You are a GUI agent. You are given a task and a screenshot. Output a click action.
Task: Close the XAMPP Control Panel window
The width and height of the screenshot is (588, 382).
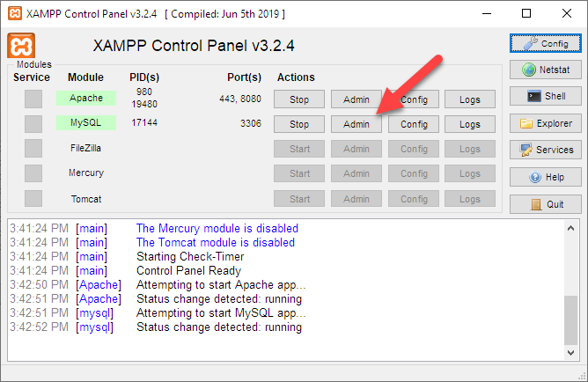(567, 14)
